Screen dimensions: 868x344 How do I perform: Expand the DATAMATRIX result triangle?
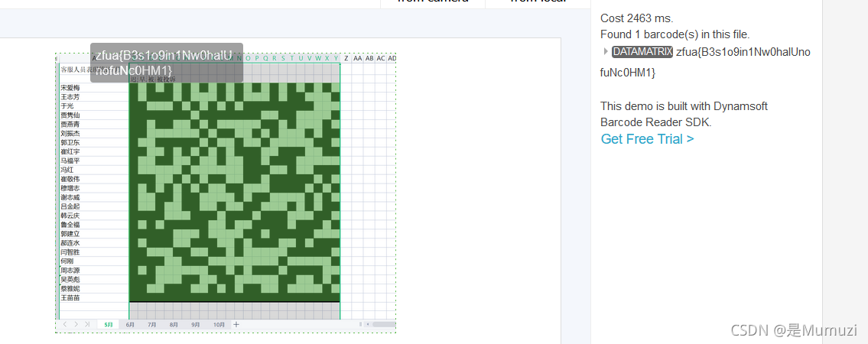pyautogui.click(x=606, y=51)
